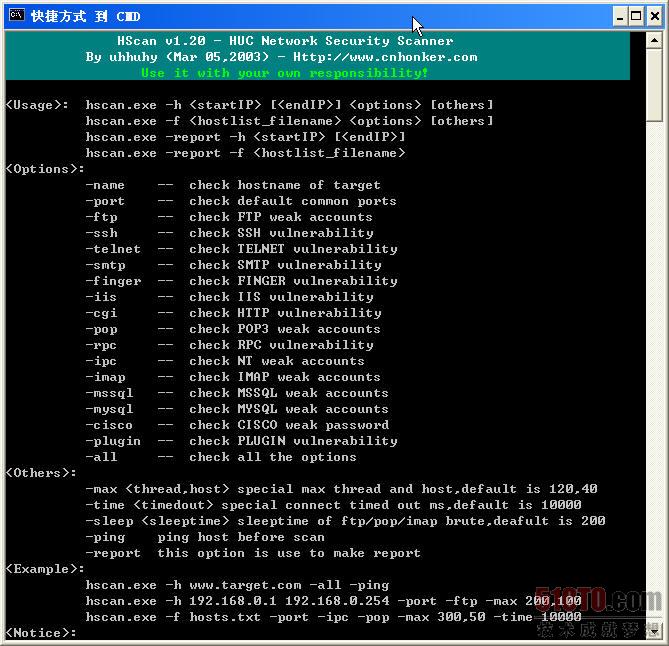Click the '<Usage>:' heading
The width and height of the screenshot is (669, 646).
(37, 105)
